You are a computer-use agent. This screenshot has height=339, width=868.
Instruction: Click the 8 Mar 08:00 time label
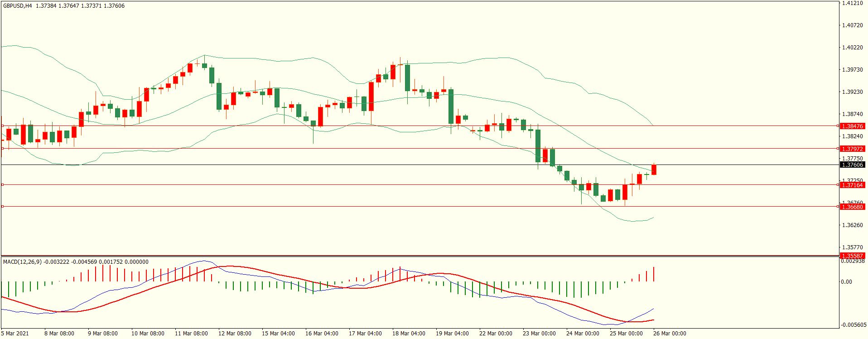[x=59, y=334]
